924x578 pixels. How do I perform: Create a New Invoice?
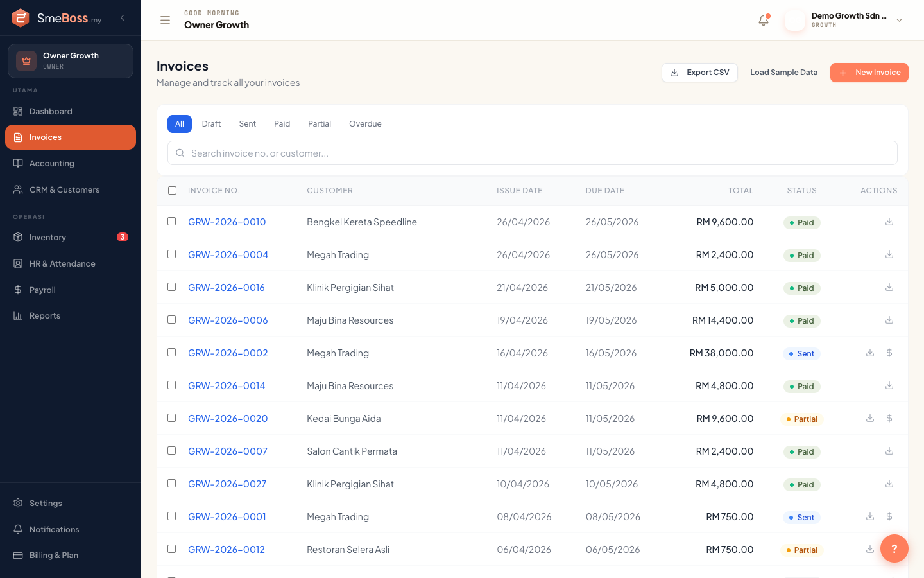coord(869,73)
